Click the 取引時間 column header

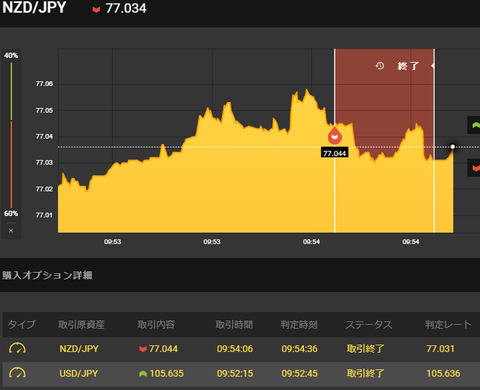234,324
